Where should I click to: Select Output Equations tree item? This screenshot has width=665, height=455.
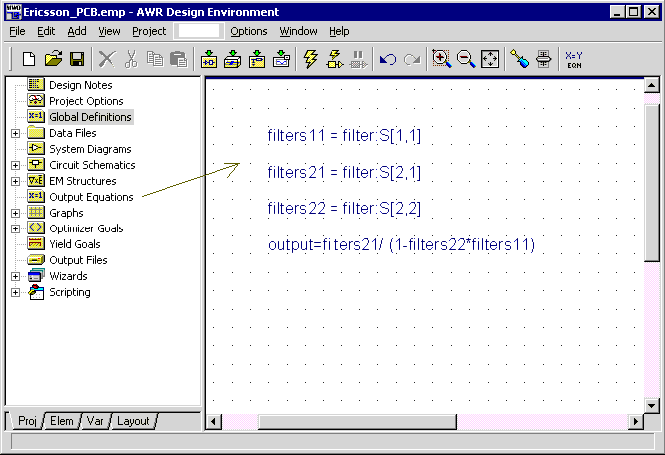(91, 197)
